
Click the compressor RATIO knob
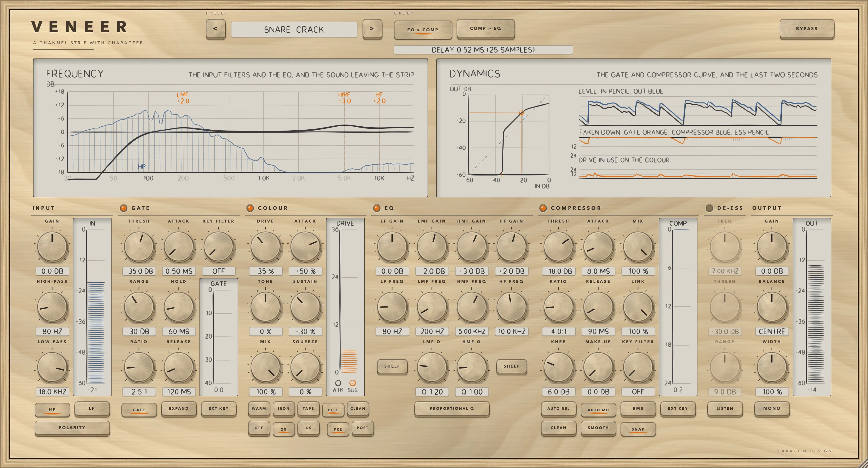click(x=558, y=307)
